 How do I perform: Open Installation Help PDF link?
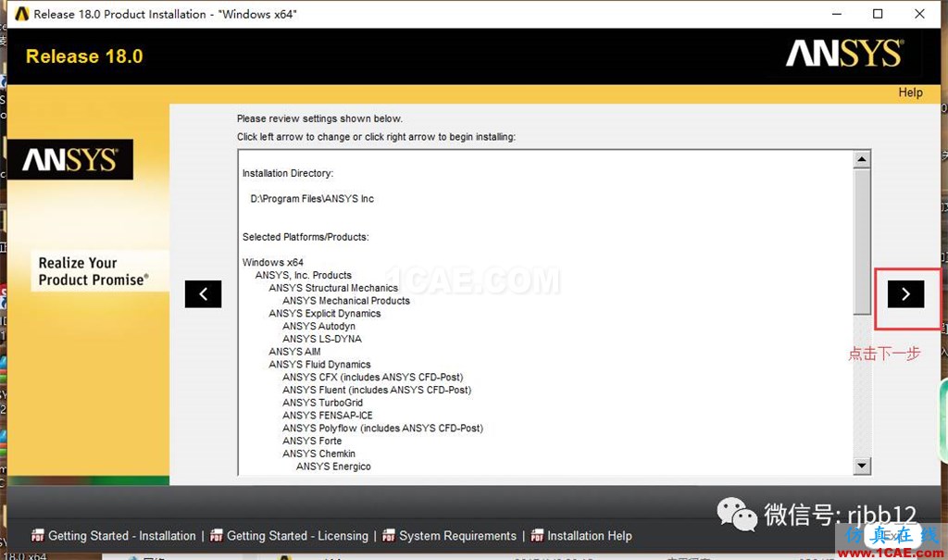tap(589, 536)
